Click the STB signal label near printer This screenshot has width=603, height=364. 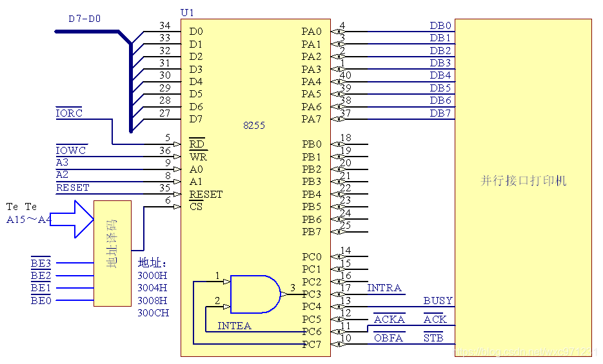click(433, 338)
